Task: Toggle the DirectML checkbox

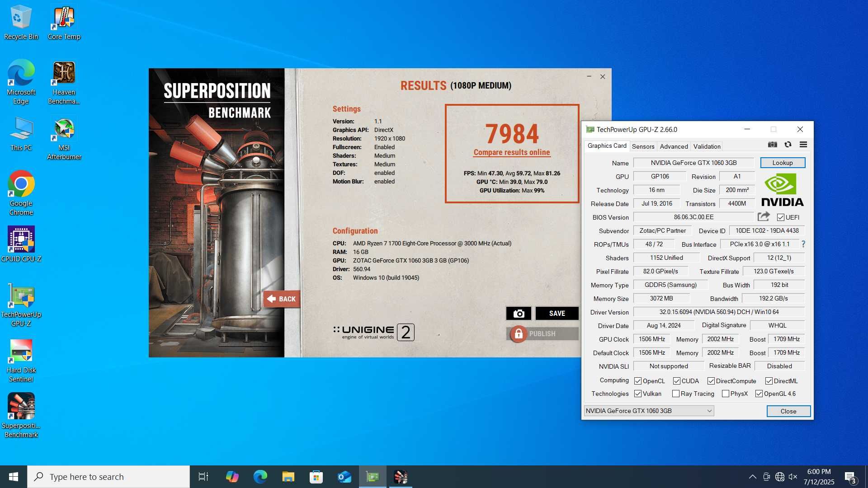Action: [x=769, y=381]
